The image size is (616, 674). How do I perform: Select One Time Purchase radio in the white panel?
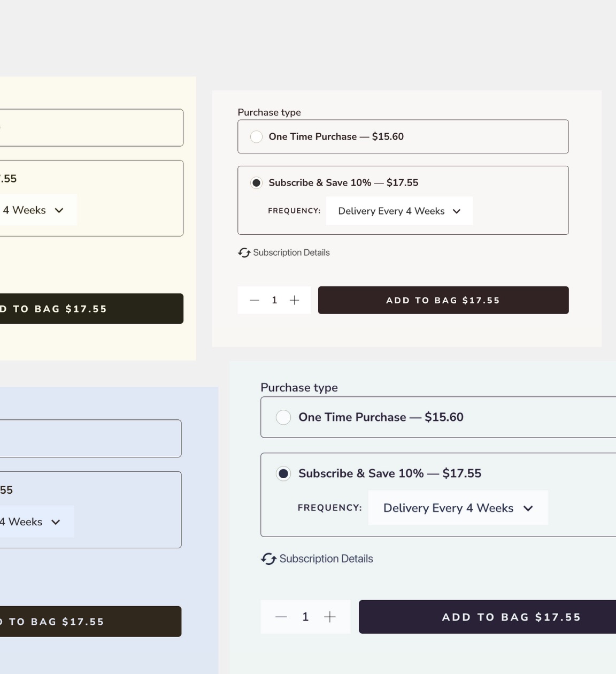[x=257, y=136]
